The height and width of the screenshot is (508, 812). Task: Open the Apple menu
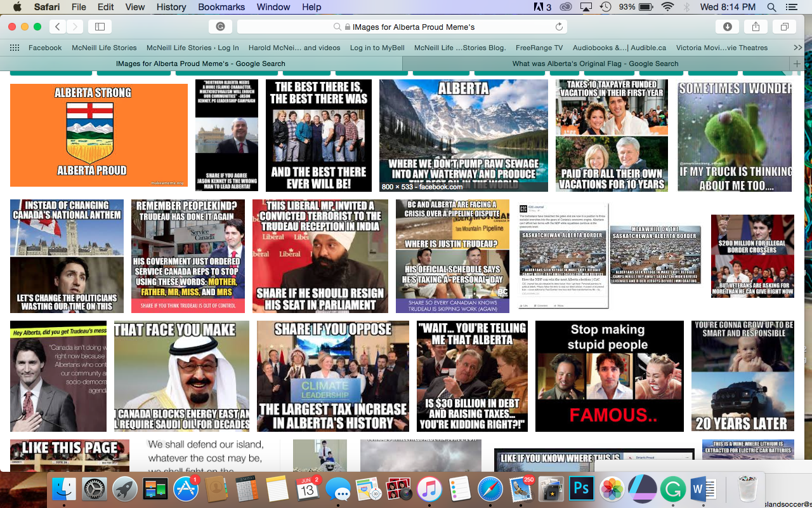click(17, 7)
